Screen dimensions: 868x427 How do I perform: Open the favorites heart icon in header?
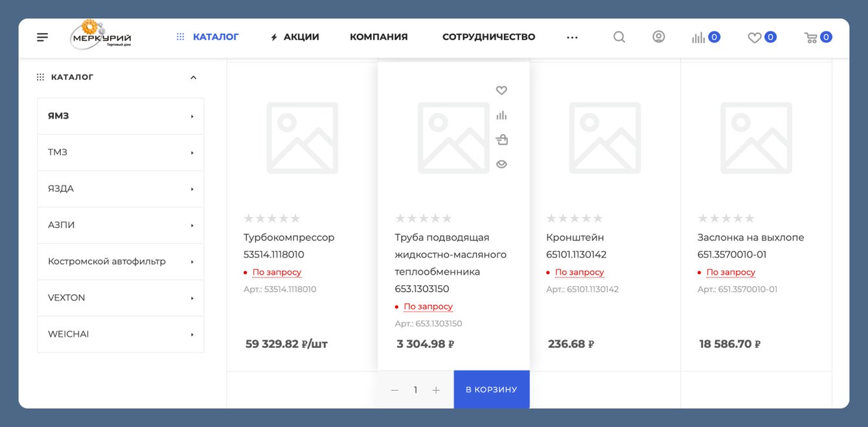pyautogui.click(x=755, y=38)
